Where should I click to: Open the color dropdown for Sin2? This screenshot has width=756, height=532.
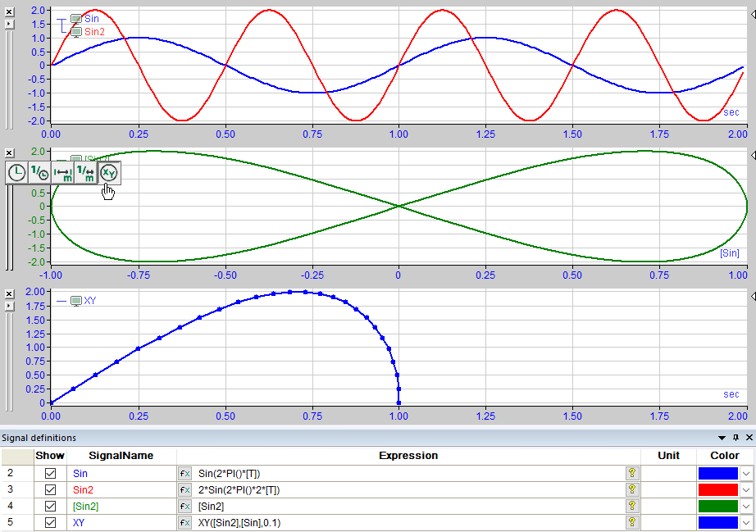[x=746, y=490]
